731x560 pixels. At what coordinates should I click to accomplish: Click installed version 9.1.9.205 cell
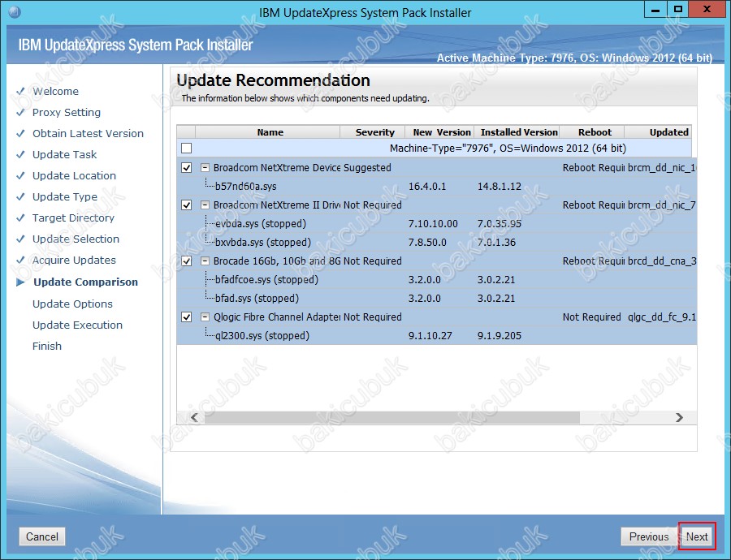tap(499, 335)
